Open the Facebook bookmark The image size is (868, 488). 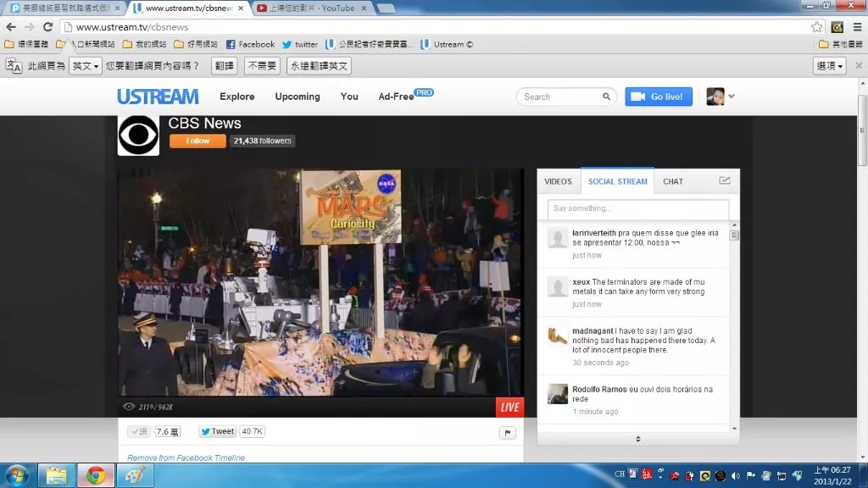250,44
